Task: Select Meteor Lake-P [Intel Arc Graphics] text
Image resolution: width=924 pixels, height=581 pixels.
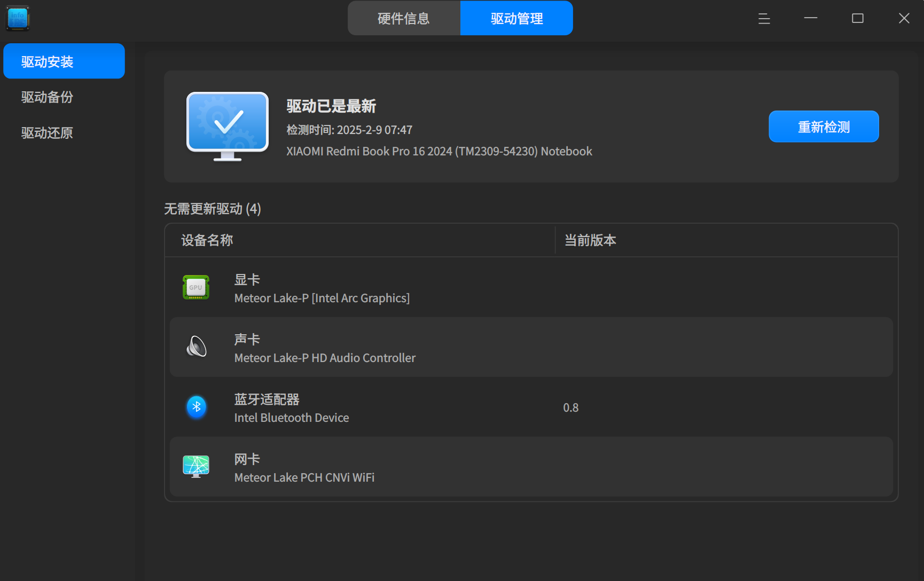Action: coord(322,298)
